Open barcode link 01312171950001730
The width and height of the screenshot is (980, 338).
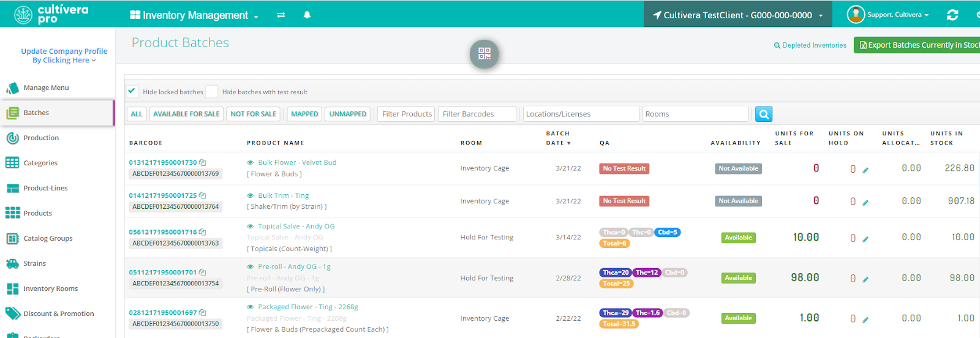coord(163,162)
